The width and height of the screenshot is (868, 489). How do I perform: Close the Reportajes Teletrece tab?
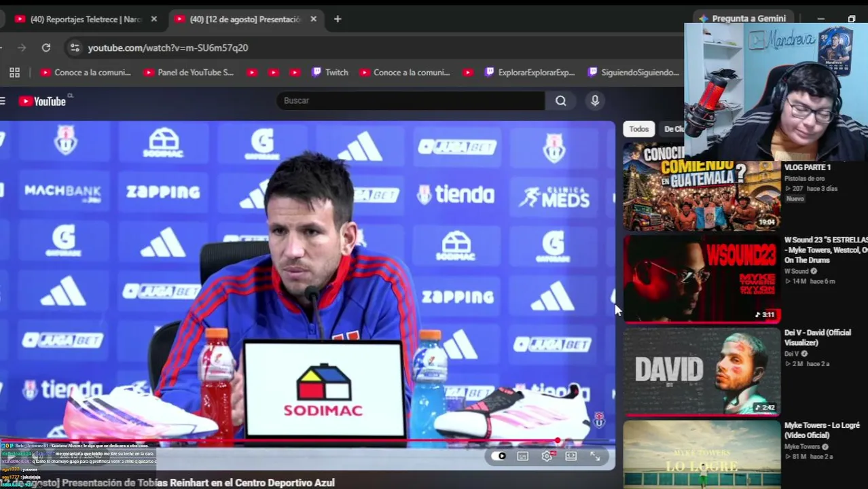(x=153, y=19)
